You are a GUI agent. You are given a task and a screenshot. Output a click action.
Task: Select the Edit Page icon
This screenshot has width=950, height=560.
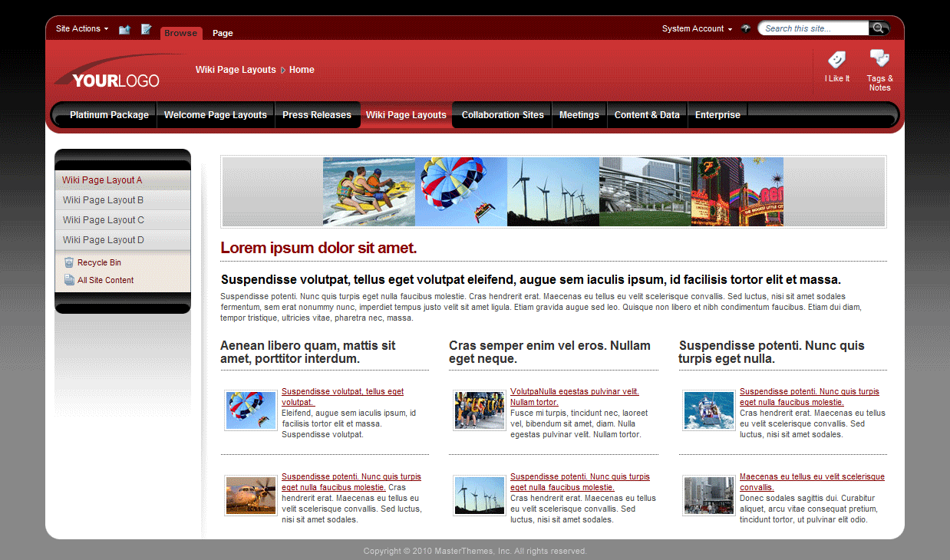pyautogui.click(x=146, y=28)
